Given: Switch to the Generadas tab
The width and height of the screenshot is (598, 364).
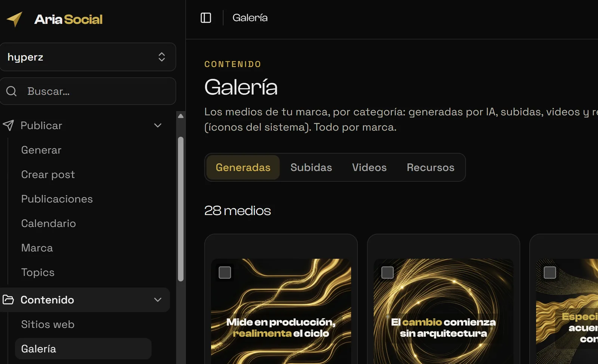Looking at the screenshot, I should (243, 167).
